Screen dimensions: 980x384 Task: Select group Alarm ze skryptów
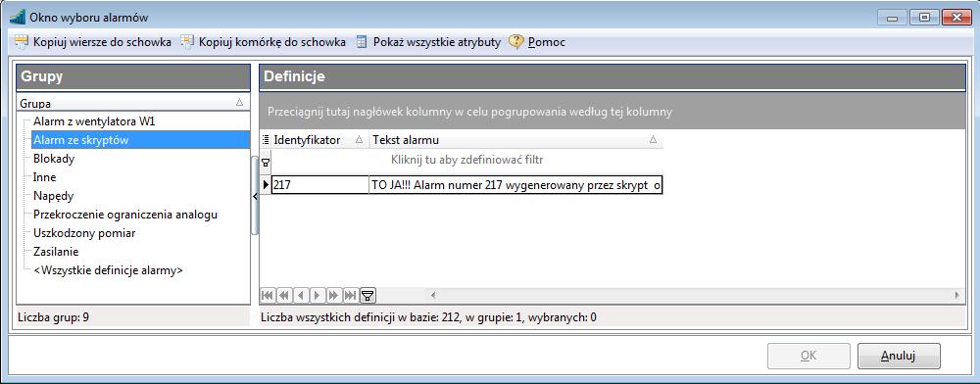(x=140, y=140)
